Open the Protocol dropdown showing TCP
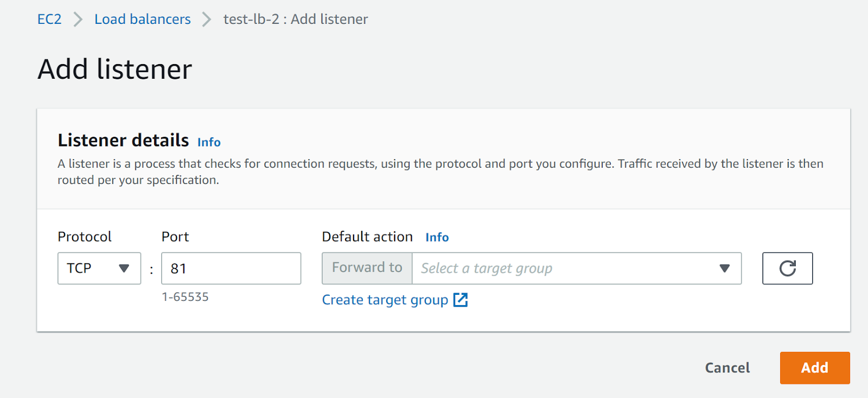This screenshot has width=868, height=398. pyautogui.click(x=99, y=268)
